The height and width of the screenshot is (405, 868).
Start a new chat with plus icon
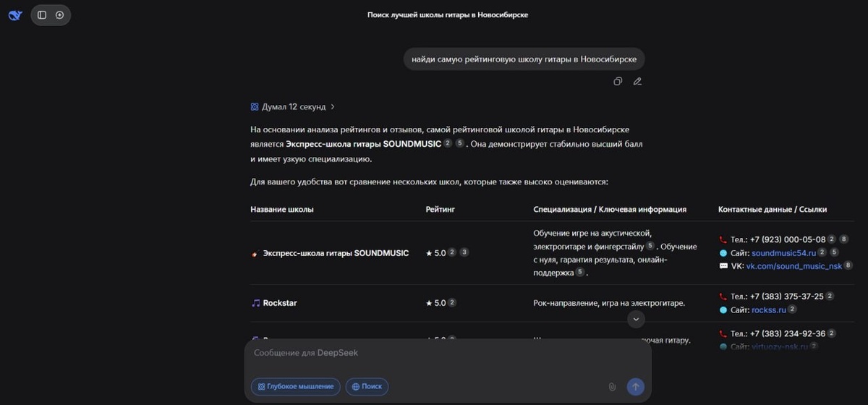pos(59,15)
